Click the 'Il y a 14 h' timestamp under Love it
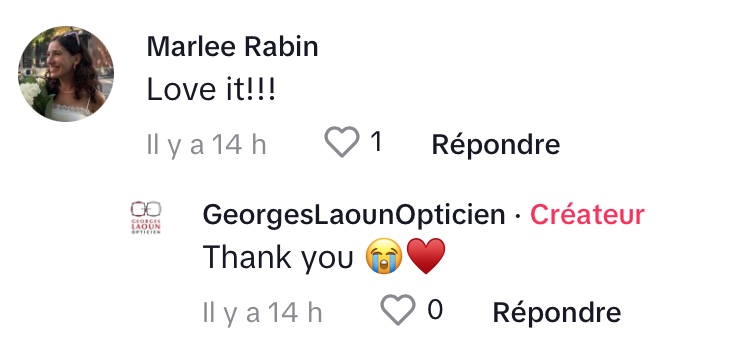The image size is (750, 362). [207, 145]
